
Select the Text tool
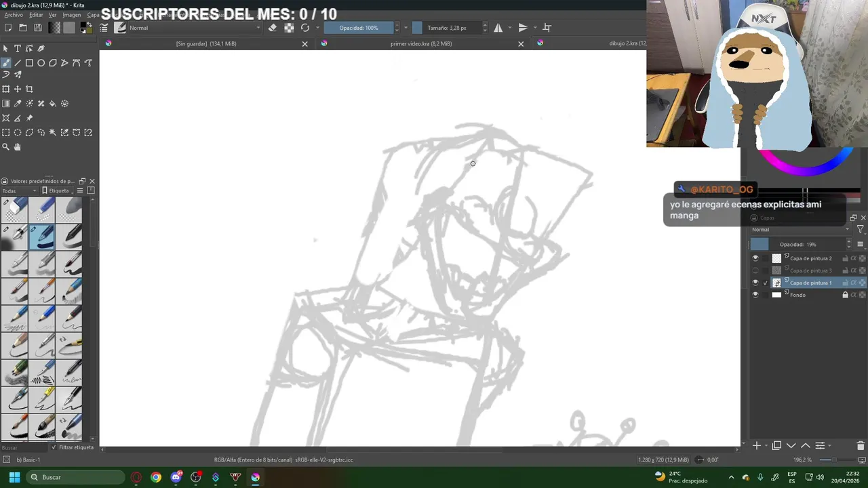pyautogui.click(x=18, y=49)
